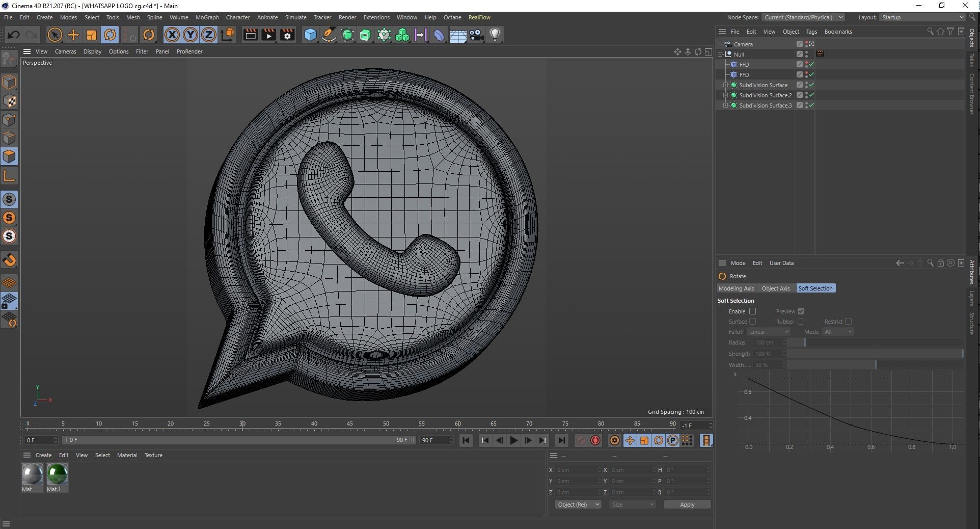The image size is (980, 529).
Task: Open Edit Render Settings icon
Action: [x=287, y=35]
